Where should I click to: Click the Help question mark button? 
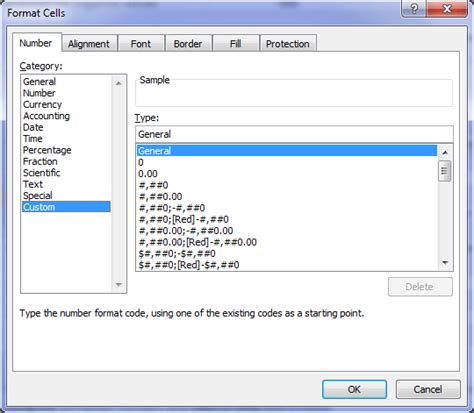point(414,9)
